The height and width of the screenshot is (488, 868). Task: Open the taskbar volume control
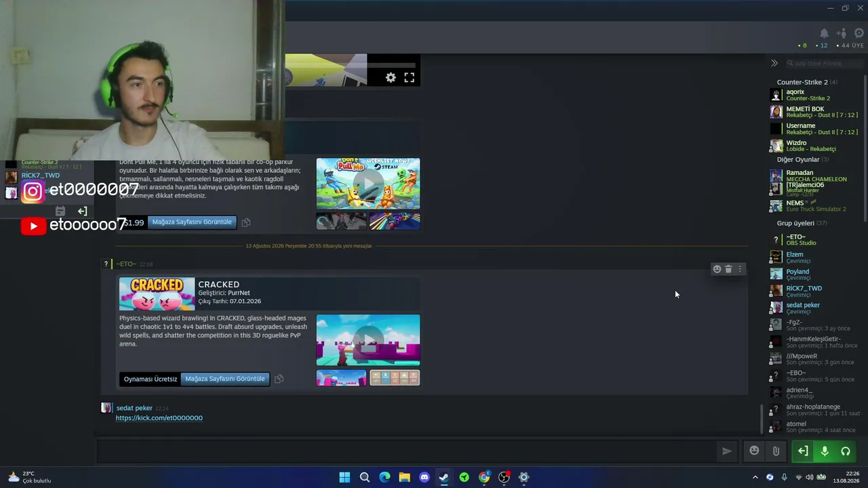tap(809, 477)
